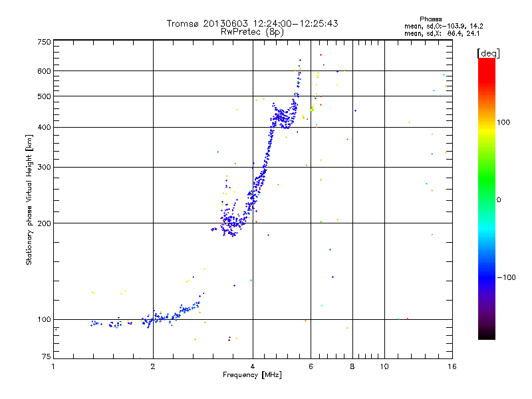Click the '300' y-axis tick label
This screenshot has width=532, height=399.
point(44,168)
